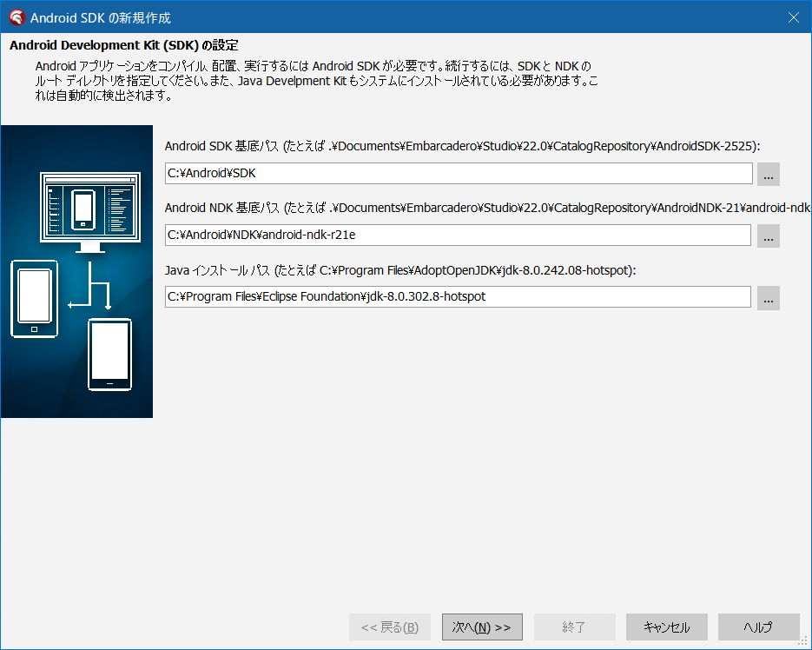This screenshot has width=812, height=650.
Task: Close the Android SDK dialog window
Action: tap(794, 17)
